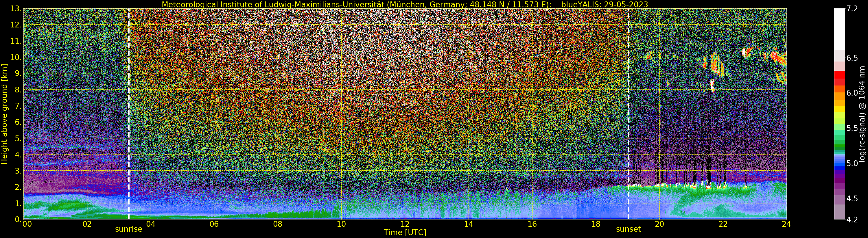Image resolution: width=868 pixels, height=238 pixels.
Task: Click the time axis tick label '22'
Action: [723, 224]
